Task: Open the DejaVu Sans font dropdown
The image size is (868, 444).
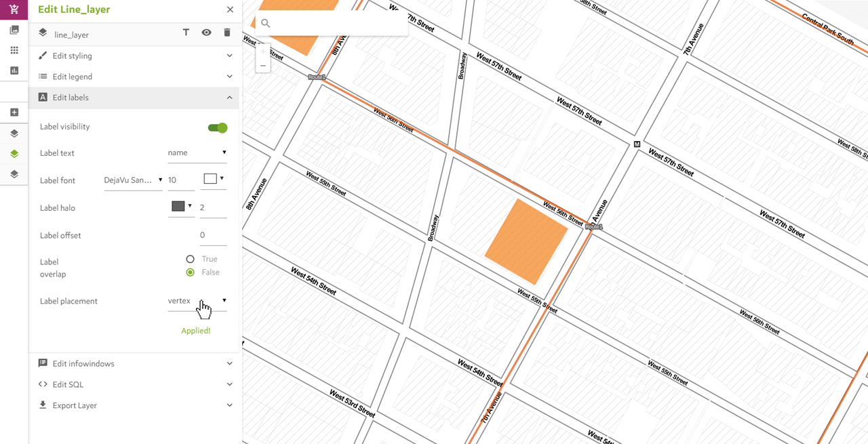Action: [134, 180]
